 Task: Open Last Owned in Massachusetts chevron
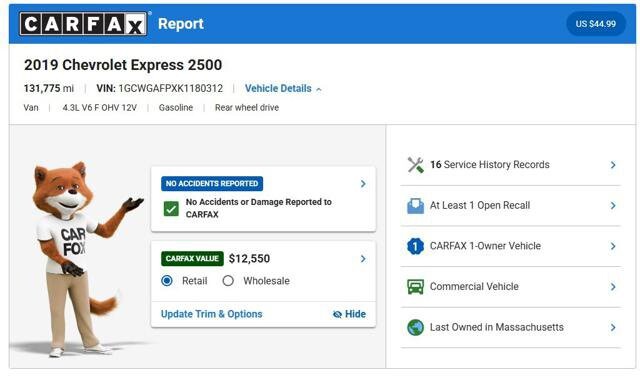(613, 327)
